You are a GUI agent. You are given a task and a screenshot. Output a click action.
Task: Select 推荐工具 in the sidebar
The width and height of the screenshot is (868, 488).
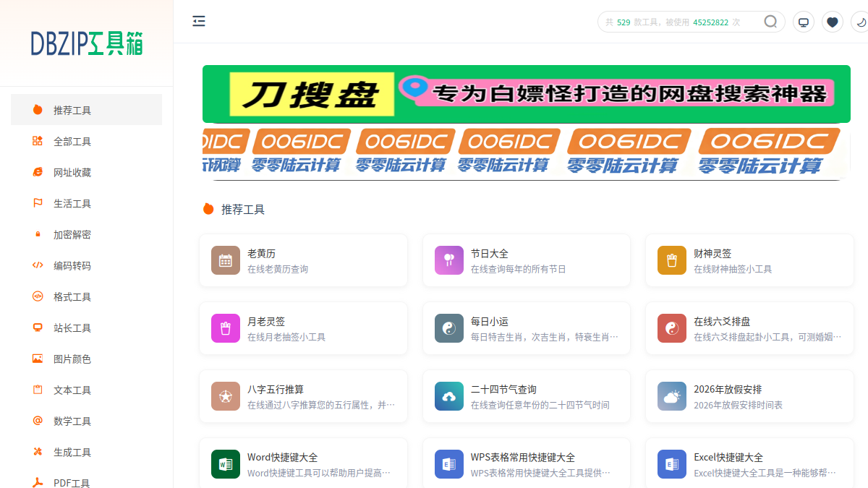[x=86, y=110]
